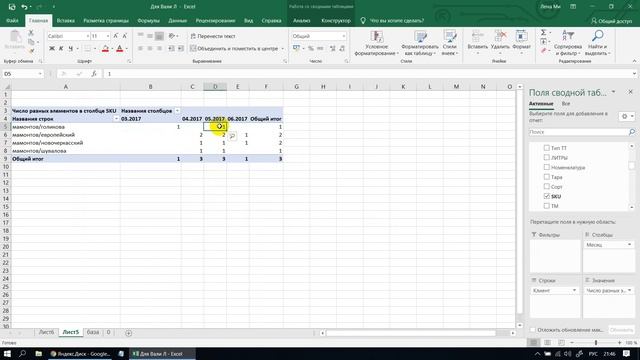
Task: Open Format as Table (Форматировать как таблицу)
Action: pos(420,43)
